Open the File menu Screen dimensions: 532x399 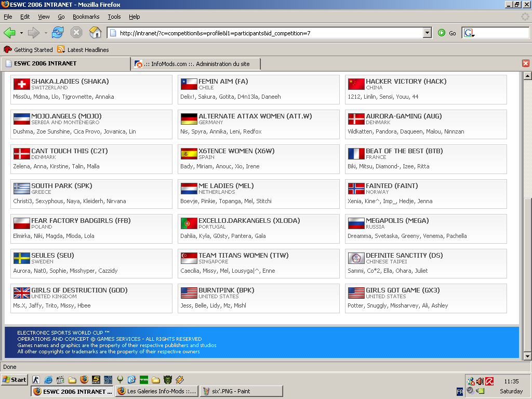tap(8, 17)
